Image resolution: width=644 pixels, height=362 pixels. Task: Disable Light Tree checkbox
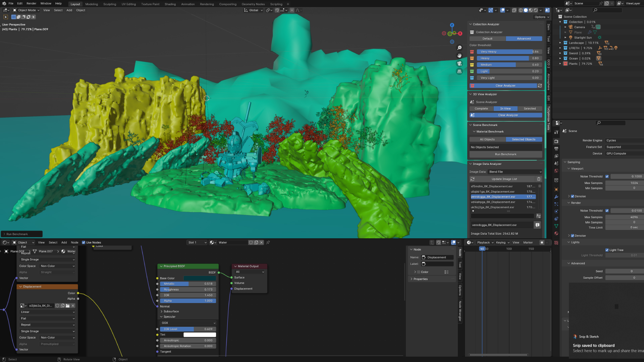(x=607, y=250)
